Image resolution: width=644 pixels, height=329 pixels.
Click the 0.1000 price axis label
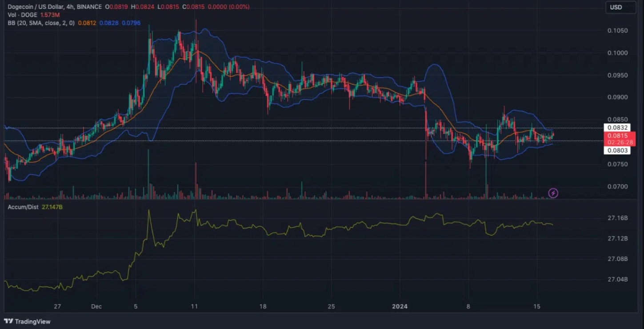[x=618, y=53]
